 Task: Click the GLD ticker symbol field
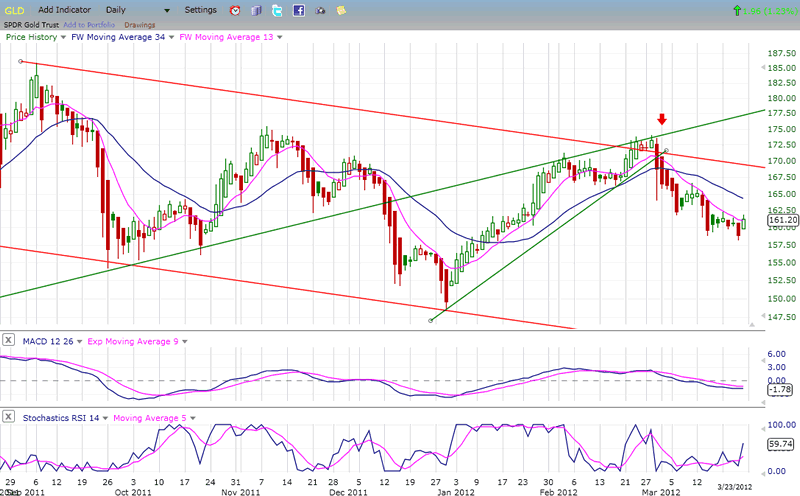(14, 10)
